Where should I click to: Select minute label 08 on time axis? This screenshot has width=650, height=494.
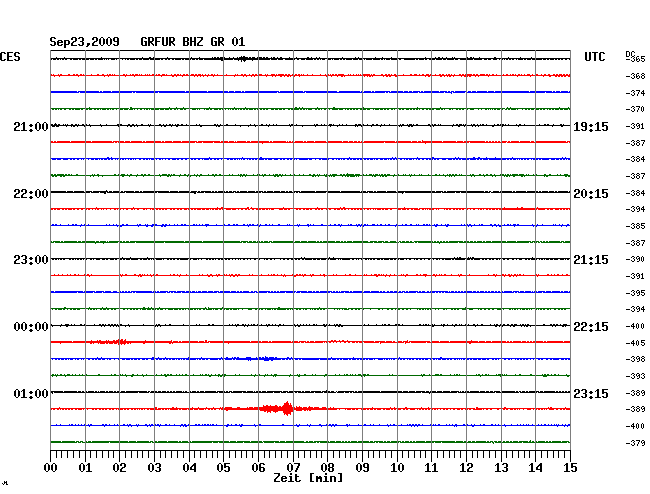coord(327,468)
